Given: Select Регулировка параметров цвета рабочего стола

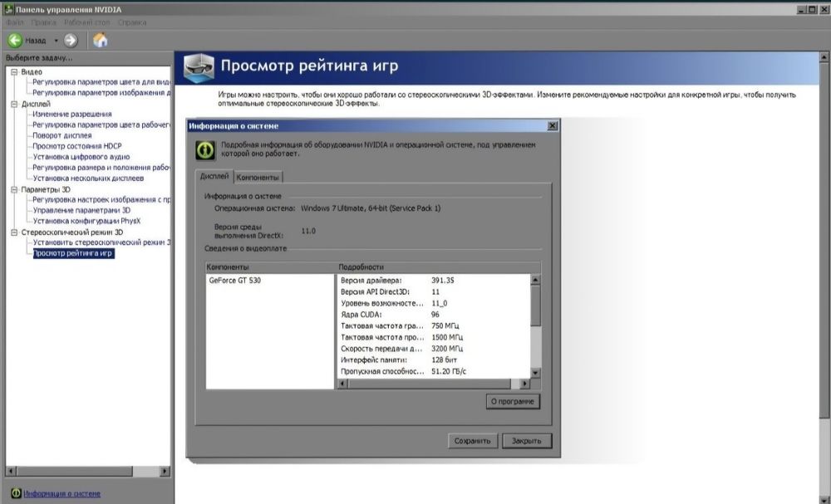Looking at the screenshot, I should point(101,125).
